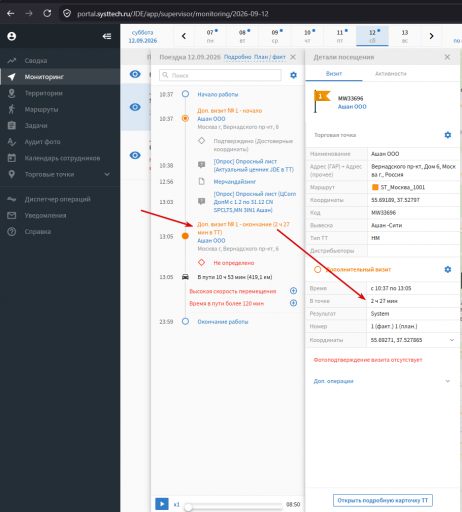Expand Торговые точки submenu chevron

click(x=107, y=174)
